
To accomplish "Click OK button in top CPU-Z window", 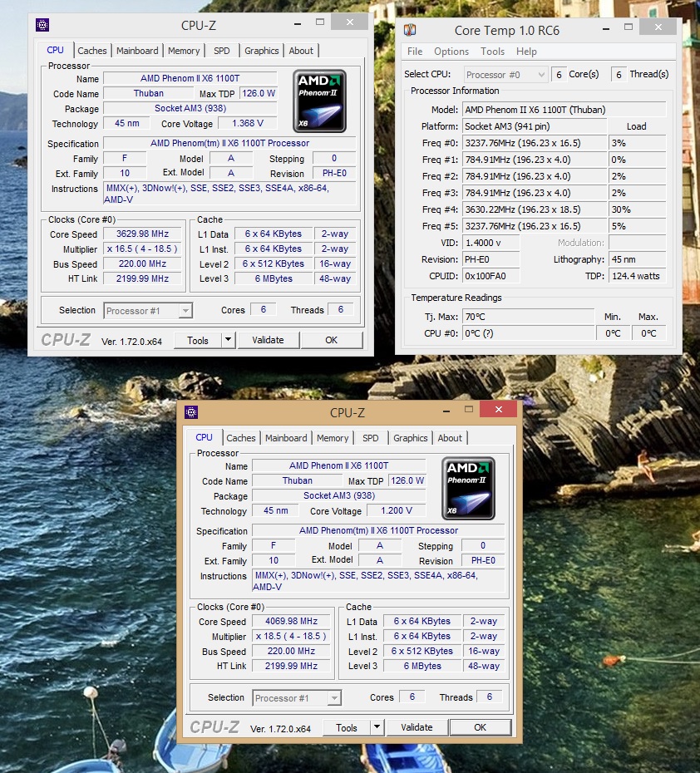I will (x=331, y=340).
